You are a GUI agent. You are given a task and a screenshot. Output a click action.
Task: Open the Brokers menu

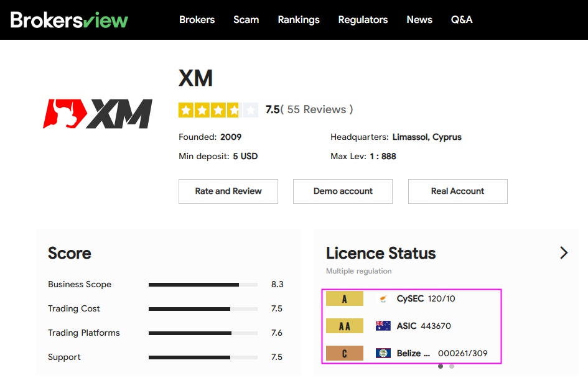197,19
